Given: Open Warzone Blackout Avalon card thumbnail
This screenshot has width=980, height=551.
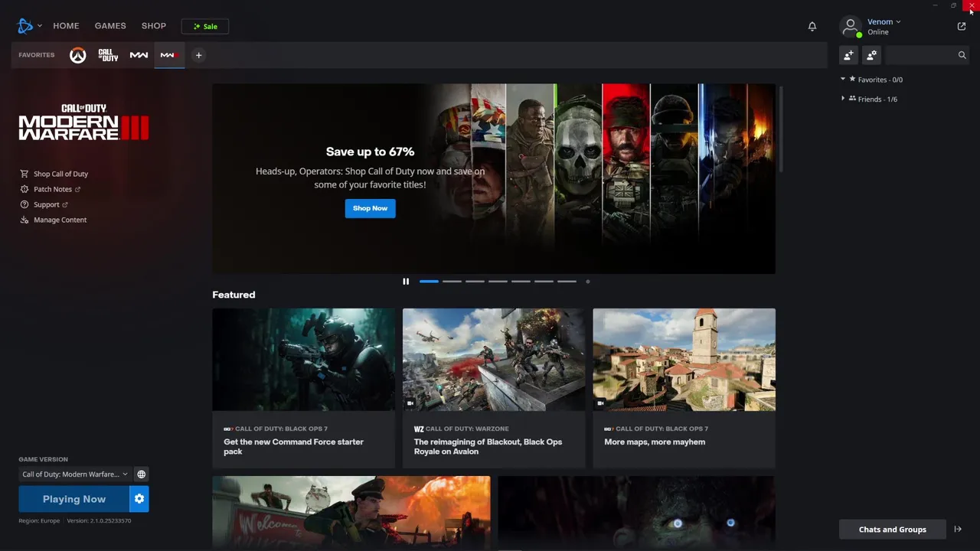Looking at the screenshot, I should [494, 360].
